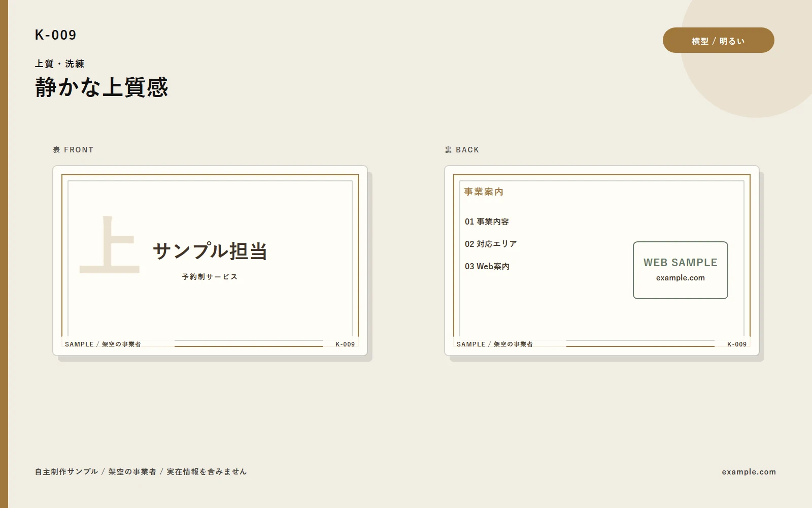Viewport: 812px width, 508px height.
Task: Select the K-009 heading at top
Action: point(56,35)
